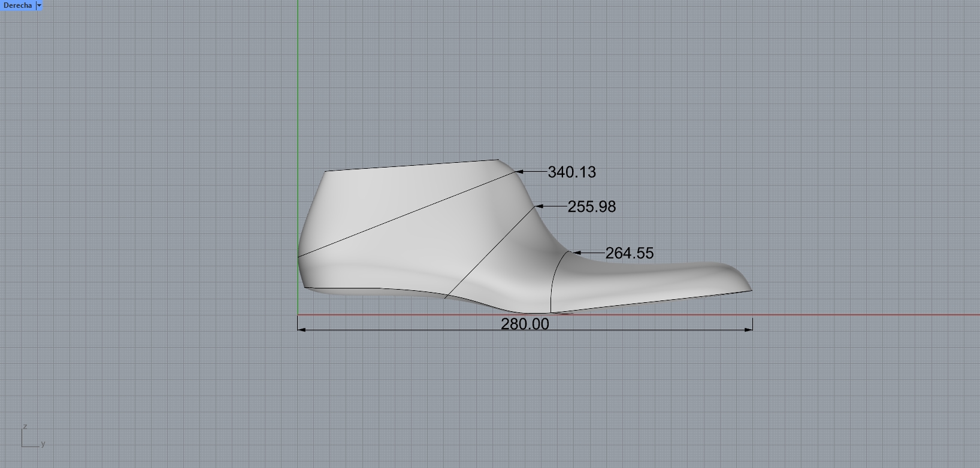Expand the viewport dropdown arrow beside Derecha
This screenshot has width=980, height=468.
[40, 5]
